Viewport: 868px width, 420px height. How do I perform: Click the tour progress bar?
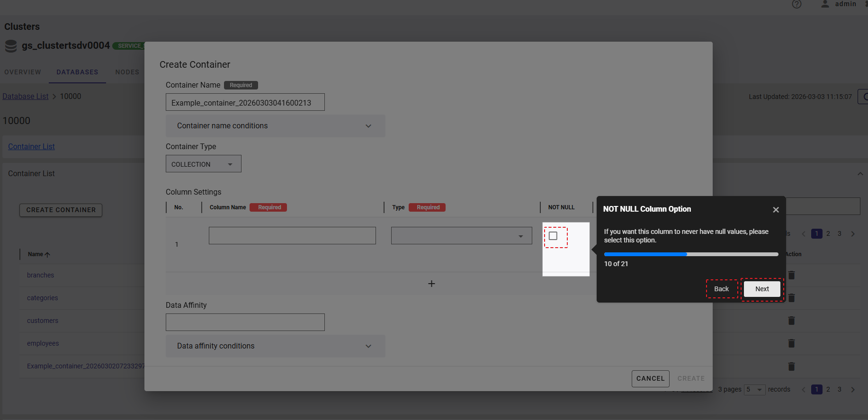click(691, 254)
